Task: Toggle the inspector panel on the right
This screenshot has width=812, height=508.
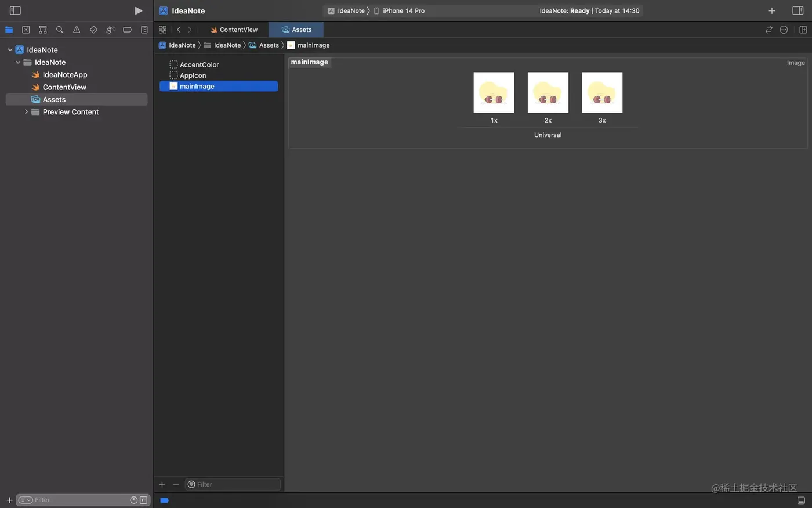Action: pyautogui.click(x=798, y=10)
